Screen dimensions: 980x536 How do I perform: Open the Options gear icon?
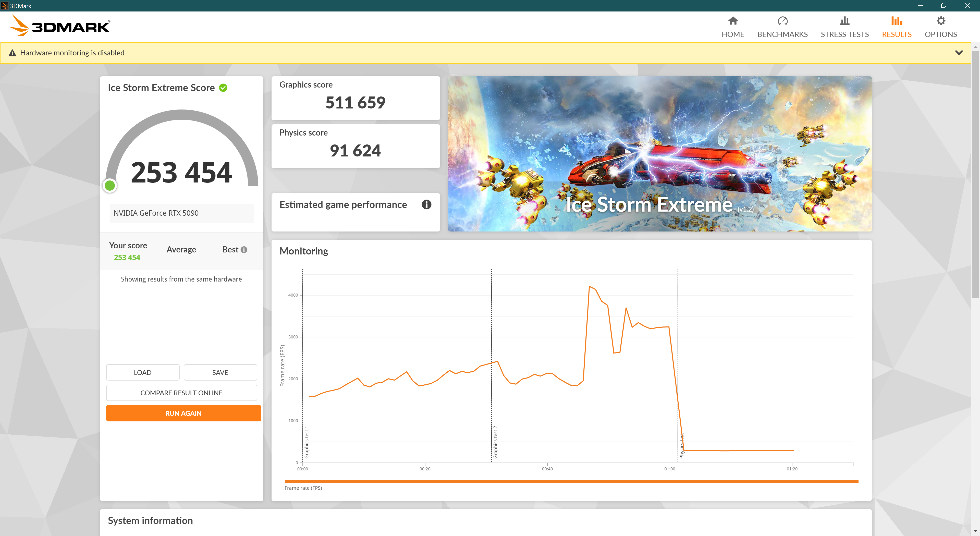coord(941,20)
